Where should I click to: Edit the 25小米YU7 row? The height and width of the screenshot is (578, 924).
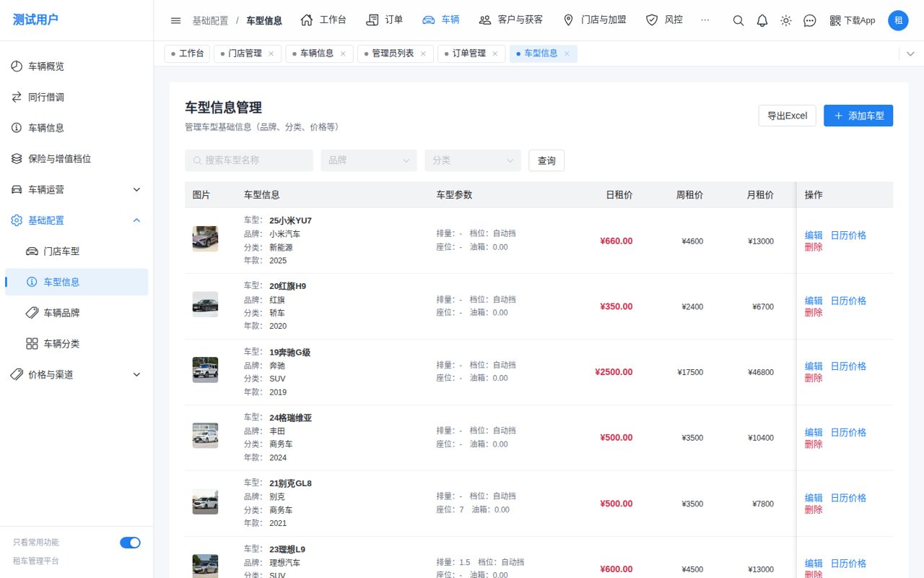814,235
